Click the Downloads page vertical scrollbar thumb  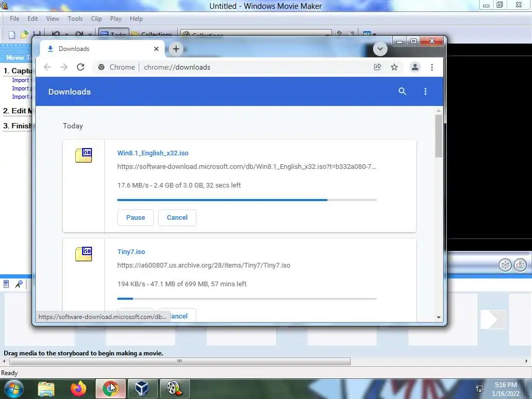[438, 136]
